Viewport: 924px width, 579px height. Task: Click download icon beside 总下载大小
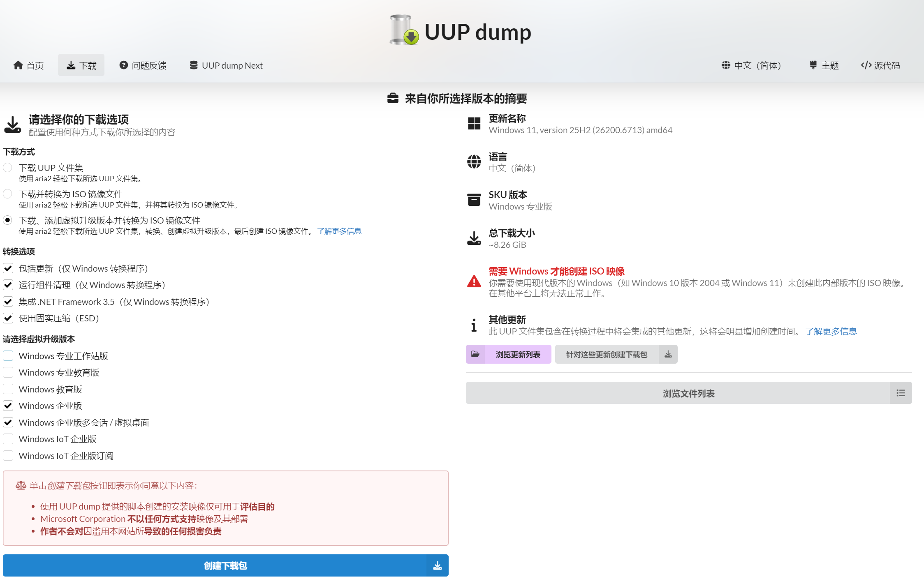474,238
